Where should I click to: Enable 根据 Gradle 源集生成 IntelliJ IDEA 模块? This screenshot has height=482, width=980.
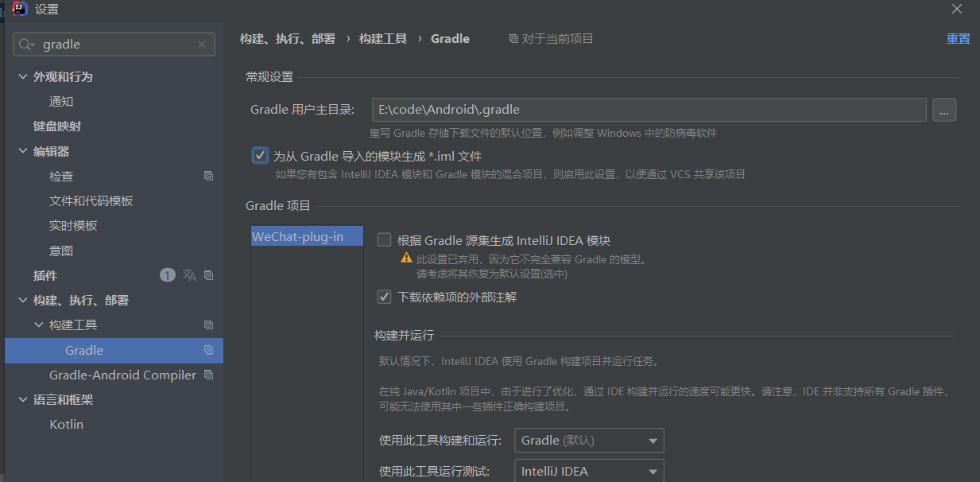[384, 239]
